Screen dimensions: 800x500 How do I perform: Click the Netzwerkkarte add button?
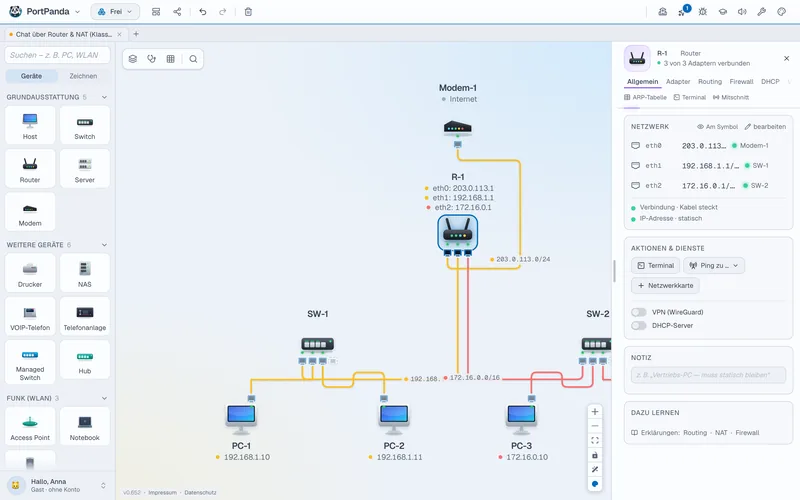pos(665,286)
